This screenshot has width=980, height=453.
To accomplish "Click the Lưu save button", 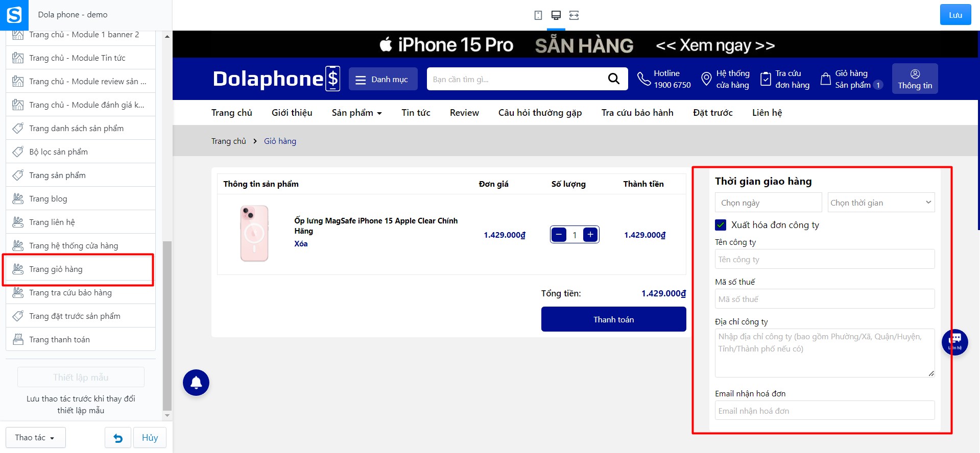I will coord(955,15).
